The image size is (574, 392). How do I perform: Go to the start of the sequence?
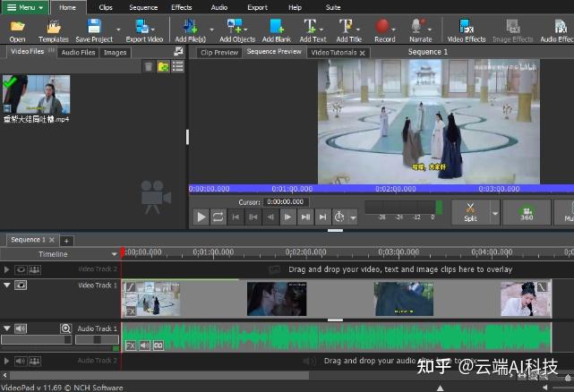click(x=236, y=217)
